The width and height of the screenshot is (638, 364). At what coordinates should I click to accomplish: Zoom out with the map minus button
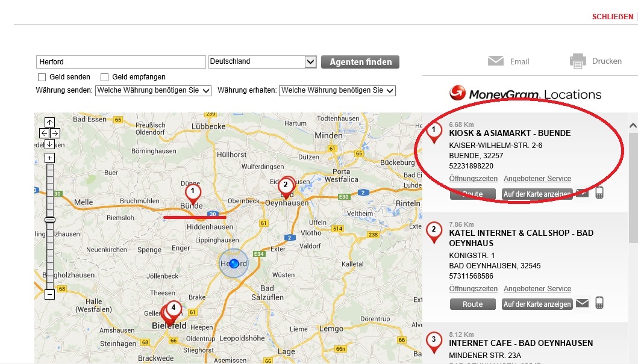(x=49, y=294)
